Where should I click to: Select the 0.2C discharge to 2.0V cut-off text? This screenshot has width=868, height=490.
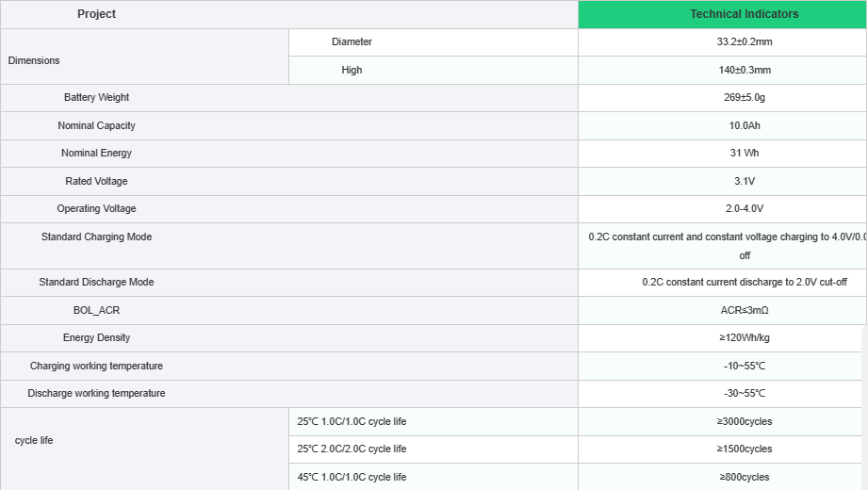tap(744, 283)
